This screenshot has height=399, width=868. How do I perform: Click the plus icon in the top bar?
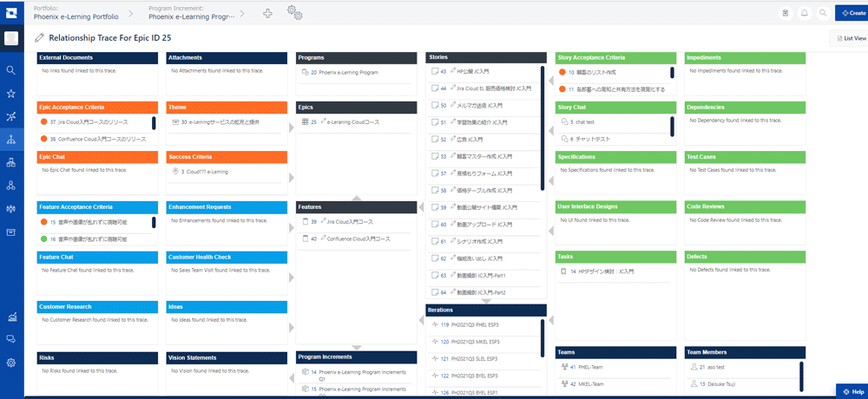(268, 13)
